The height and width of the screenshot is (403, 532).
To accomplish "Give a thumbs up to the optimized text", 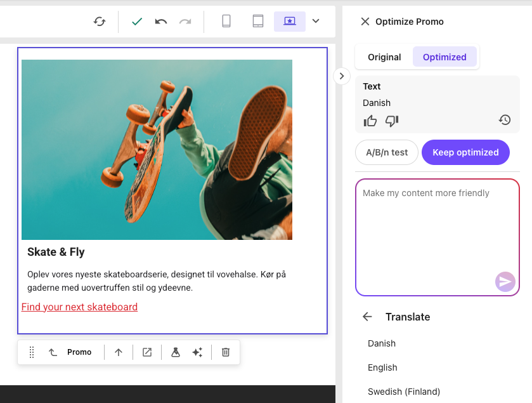I will coord(370,121).
